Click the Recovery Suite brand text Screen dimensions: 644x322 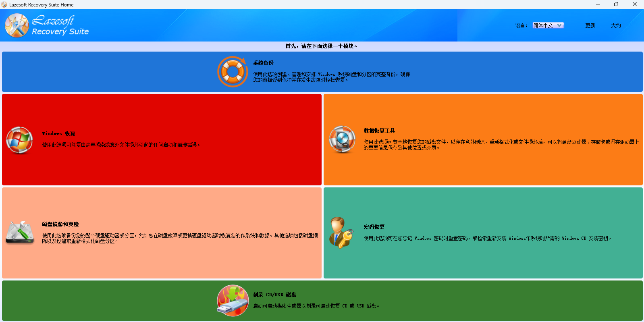(x=60, y=31)
